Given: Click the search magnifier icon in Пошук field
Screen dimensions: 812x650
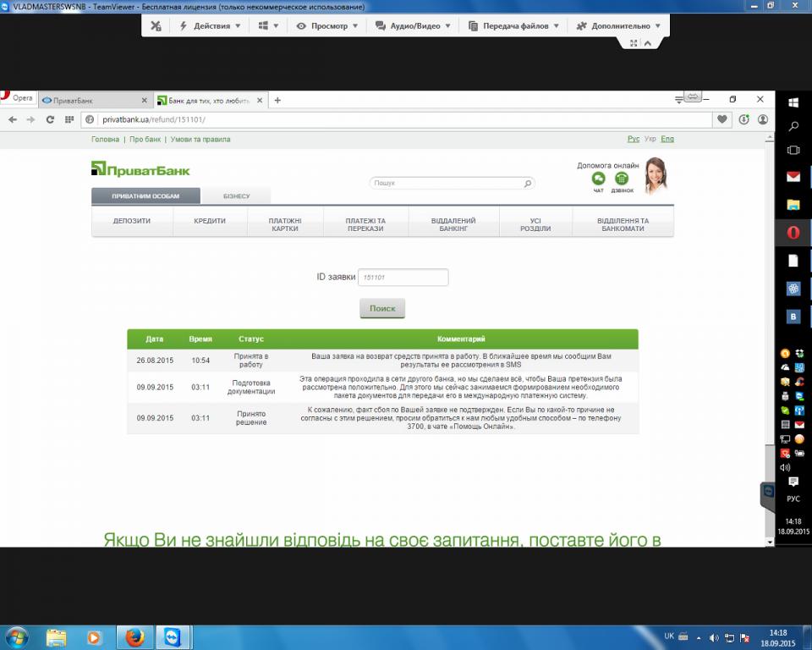Looking at the screenshot, I should pos(528,183).
